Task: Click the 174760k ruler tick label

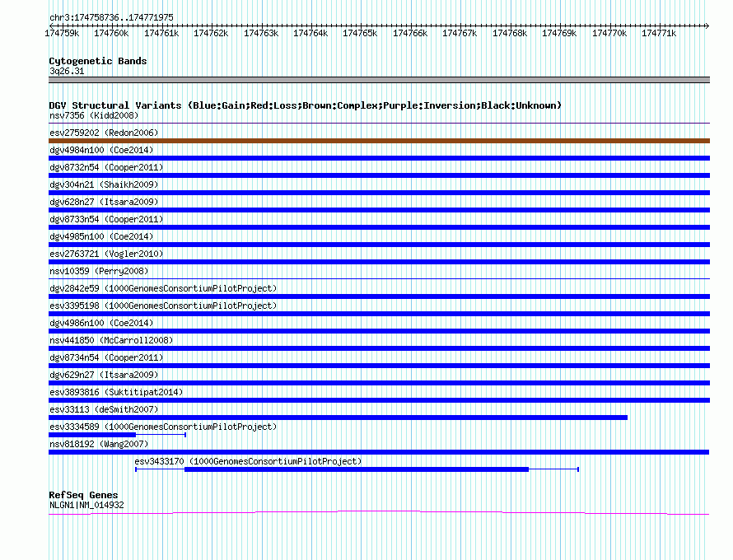Action: (x=111, y=33)
